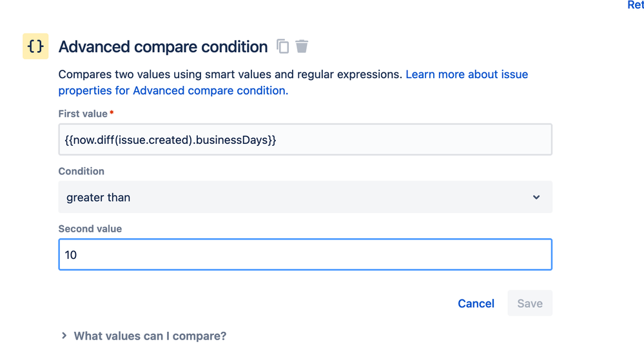The height and width of the screenshot is (346, 644).
Task: Click the duplicate condition icon
Action: tap(283, 46)
